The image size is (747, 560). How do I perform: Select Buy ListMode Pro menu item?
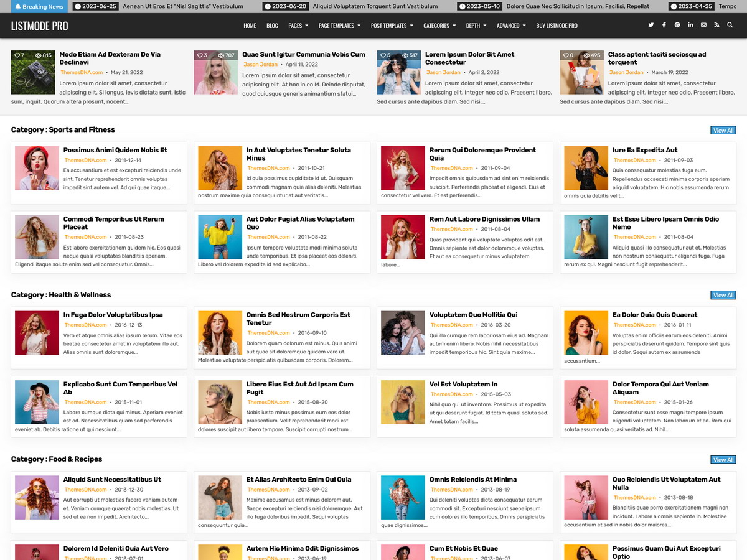tap(557, 26)
